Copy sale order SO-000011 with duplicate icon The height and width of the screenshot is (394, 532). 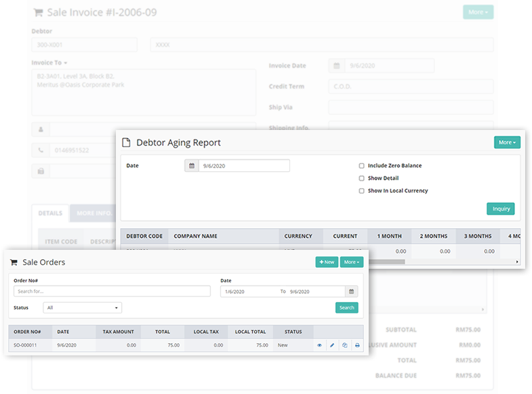(344, 345)
